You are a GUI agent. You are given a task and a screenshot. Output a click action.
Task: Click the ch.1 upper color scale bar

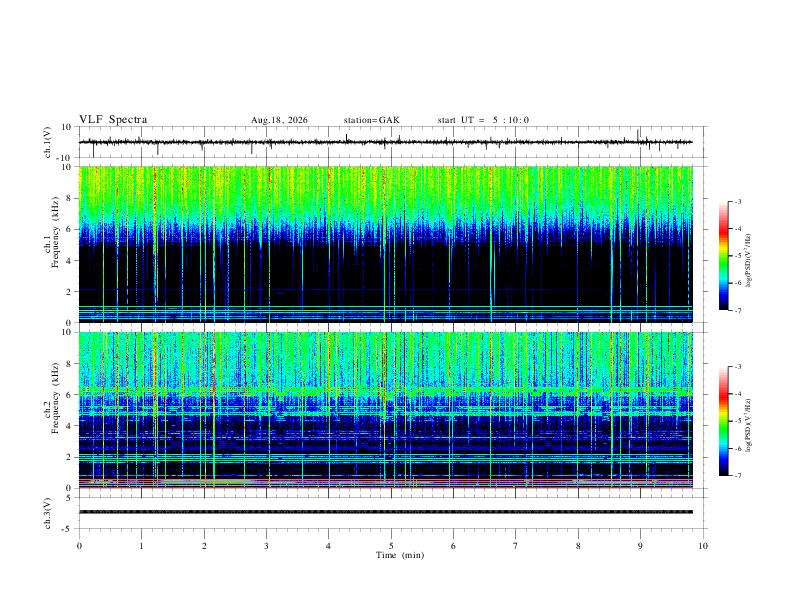[x=723, y=256]
